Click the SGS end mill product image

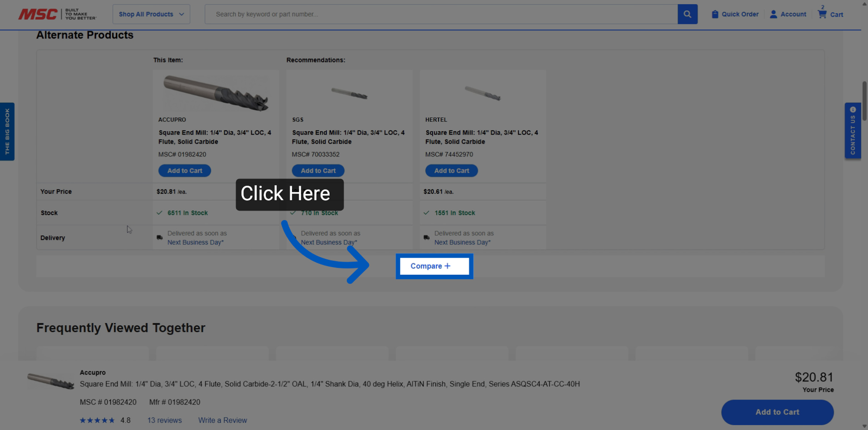click(349, 93)
